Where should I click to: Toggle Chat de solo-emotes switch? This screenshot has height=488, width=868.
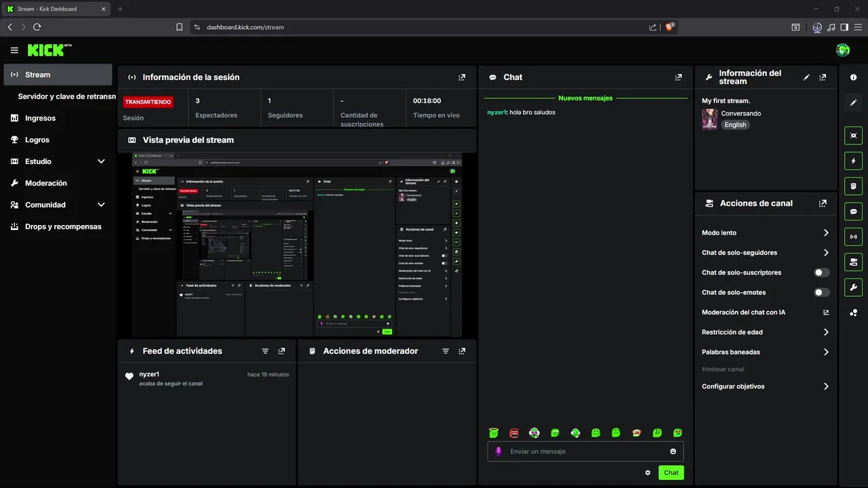coord(822,293)
